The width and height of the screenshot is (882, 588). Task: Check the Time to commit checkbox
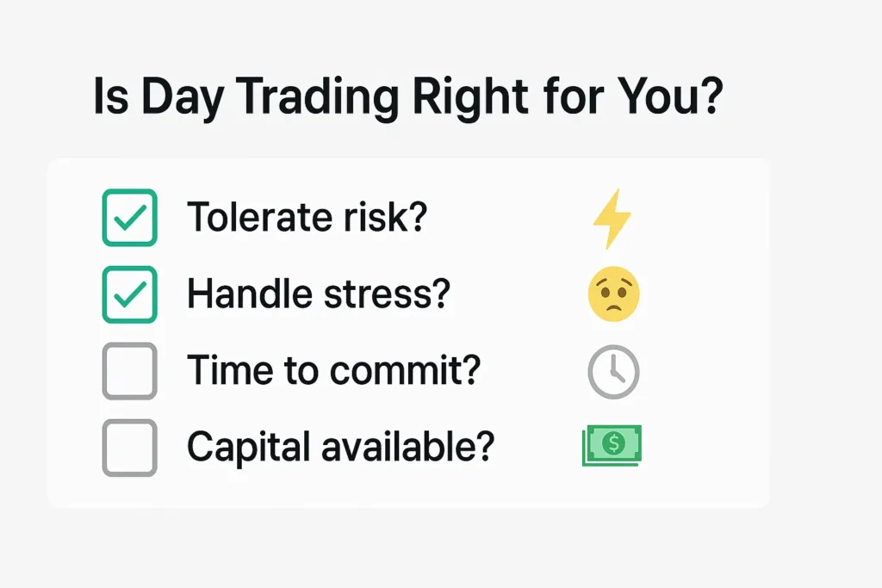point(129,371)
